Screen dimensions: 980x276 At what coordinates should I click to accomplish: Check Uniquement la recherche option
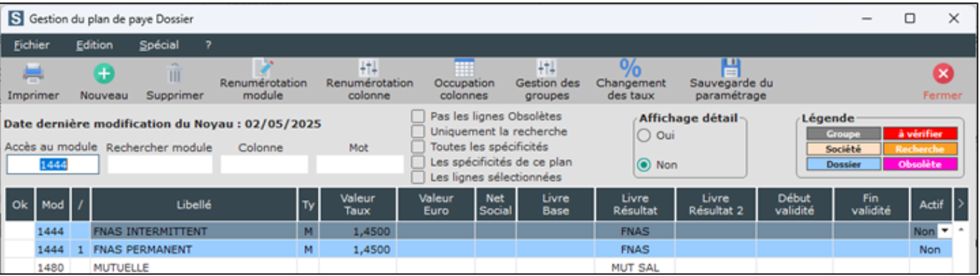coord(418,131)
